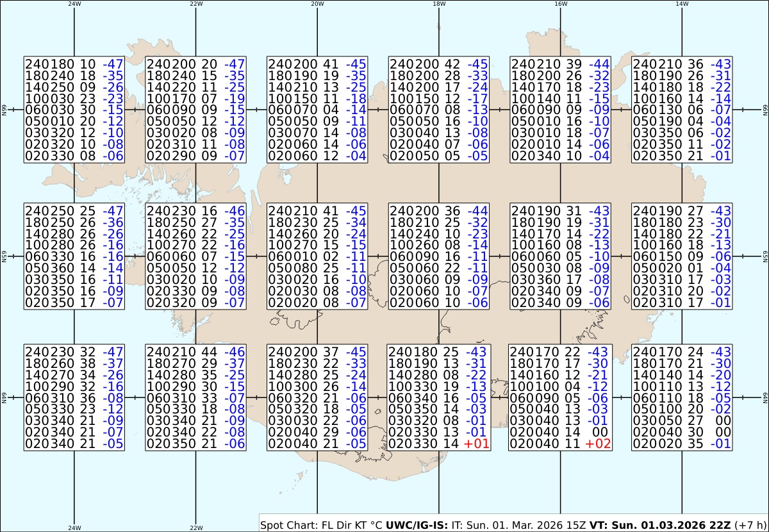The height and width of the screenshot is (532, 769).
Task: Select the row "060010 02 -11"
Action: (317, 256)
